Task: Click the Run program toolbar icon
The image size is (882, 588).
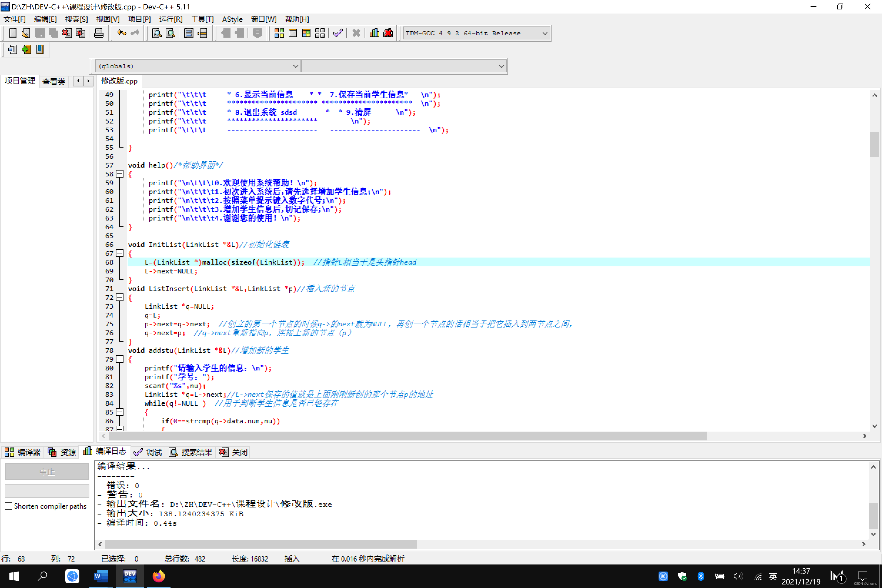Action: 293,33
